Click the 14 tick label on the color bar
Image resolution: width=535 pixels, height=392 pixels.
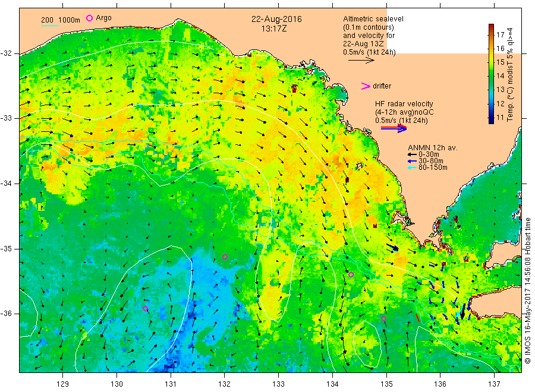tap(500, 75)
